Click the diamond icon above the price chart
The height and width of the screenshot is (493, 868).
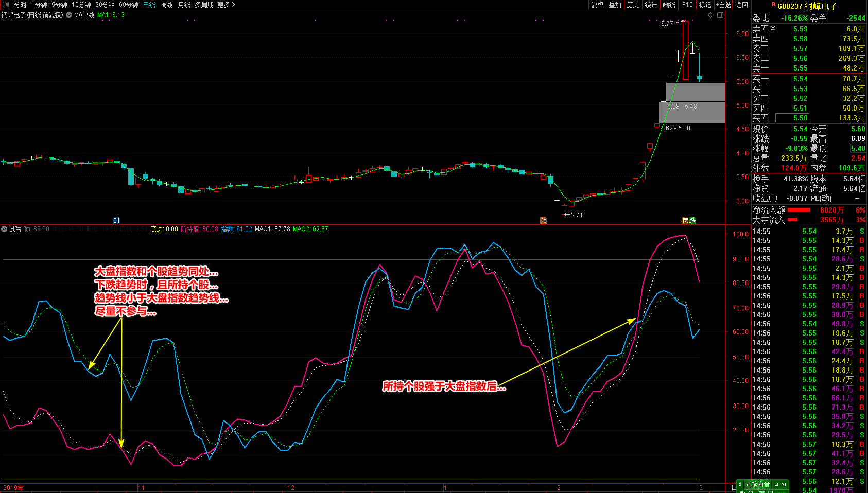click(711, 15)
